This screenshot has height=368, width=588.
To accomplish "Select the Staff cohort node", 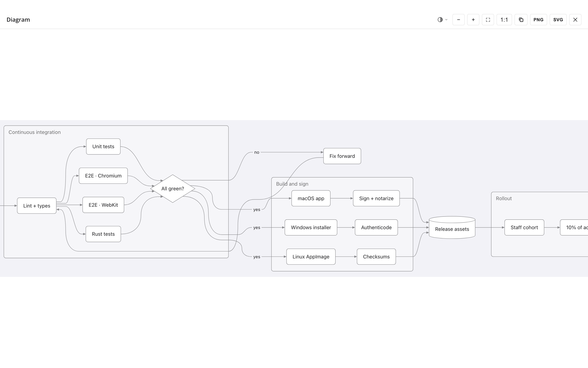I will tap(524, 228).
